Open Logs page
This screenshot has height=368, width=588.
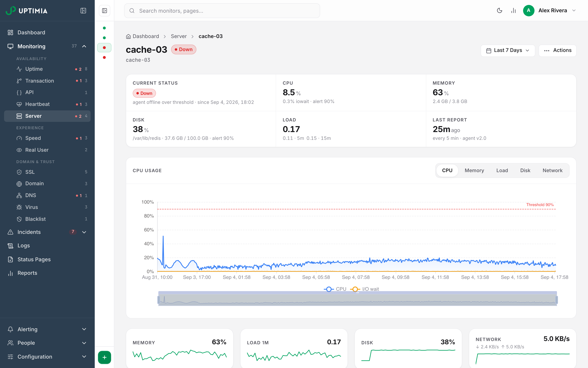click(x=47, y=246)
